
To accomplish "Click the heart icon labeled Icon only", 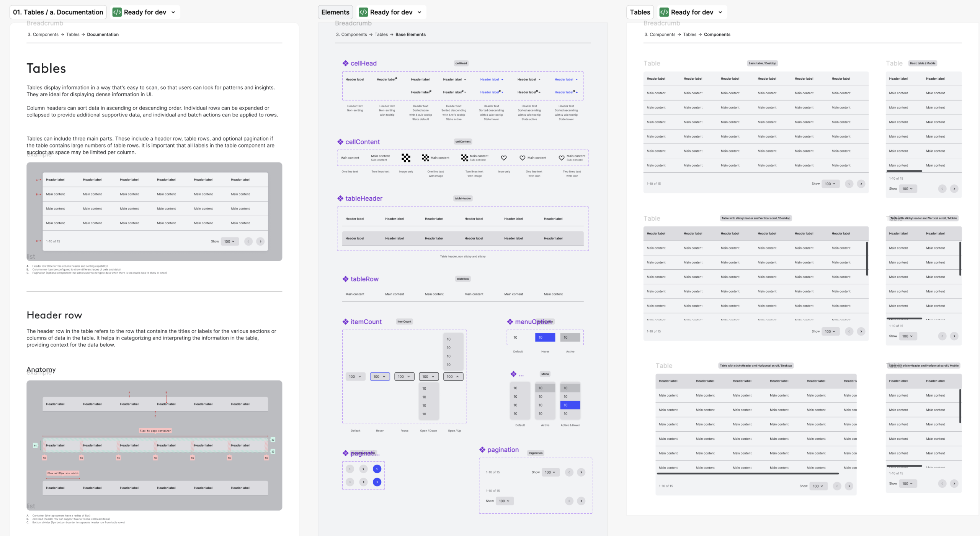I will click(504, 158).
